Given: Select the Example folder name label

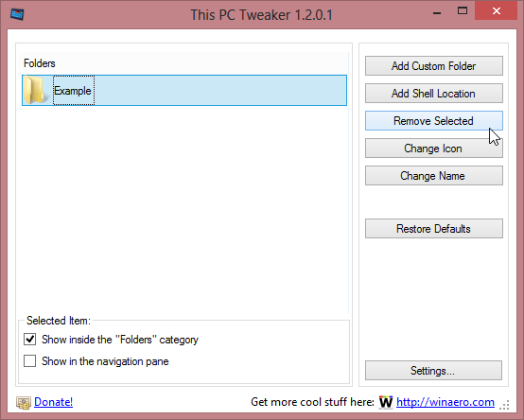Looking at the screenshot, I should (73, 90).
